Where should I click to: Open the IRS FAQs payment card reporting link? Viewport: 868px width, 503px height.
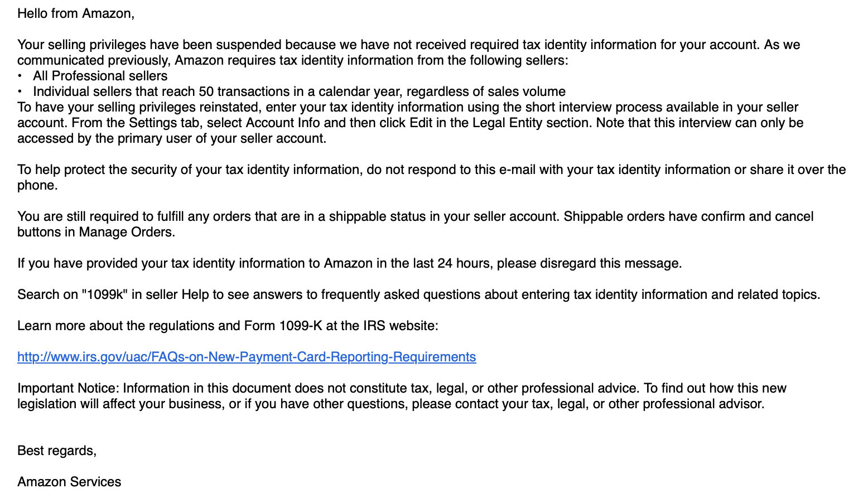[247, 357]
